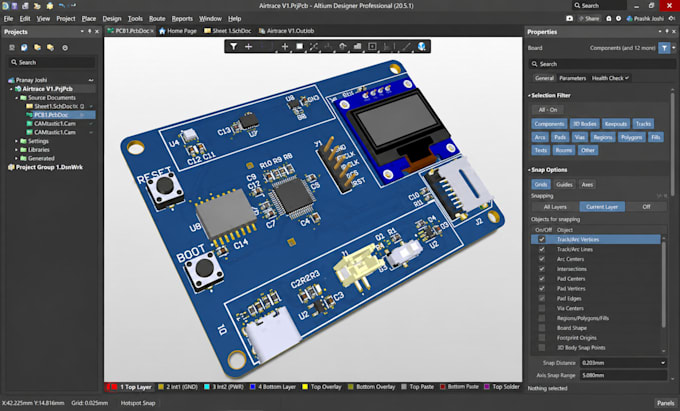The image size is (680, 411).
Task: Open the Projects panel options dropdown arrow
Action: coord(82,32)
